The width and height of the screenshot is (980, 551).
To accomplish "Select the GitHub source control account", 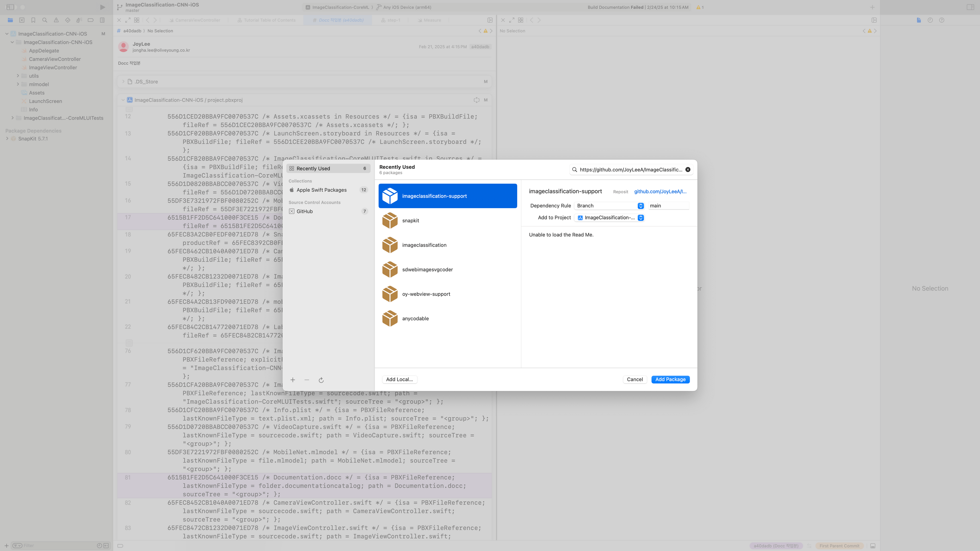I will (305, 212).
